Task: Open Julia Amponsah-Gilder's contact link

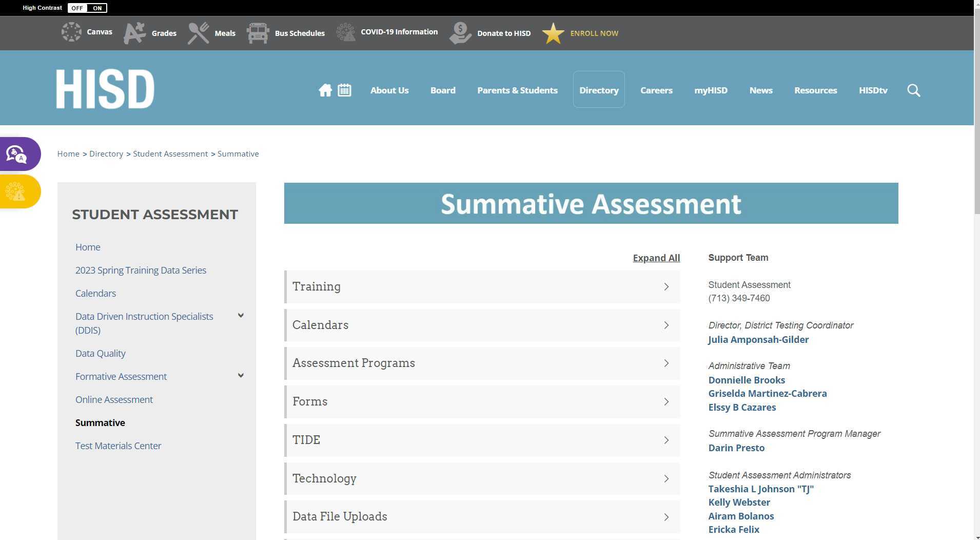Action: (x=758, y=339)
